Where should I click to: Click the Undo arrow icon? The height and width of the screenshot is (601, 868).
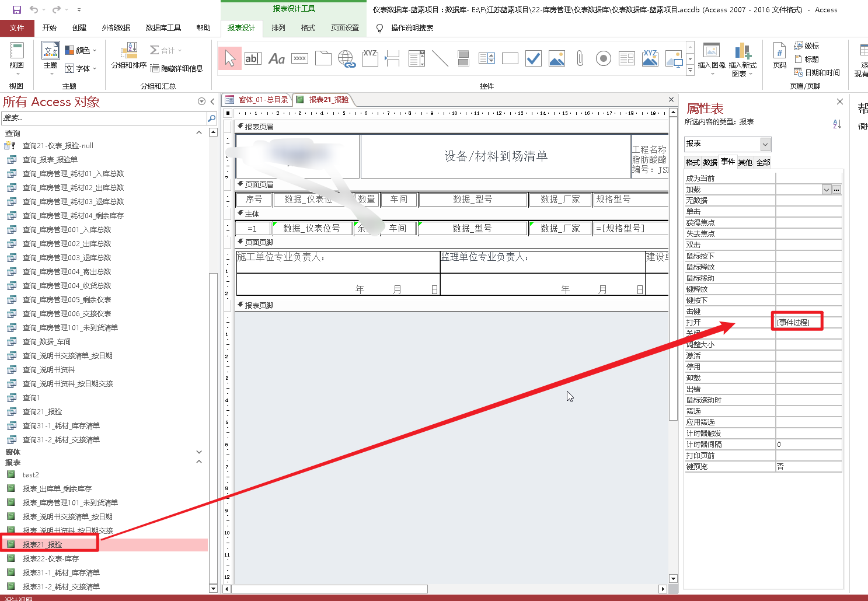(34, 9)
